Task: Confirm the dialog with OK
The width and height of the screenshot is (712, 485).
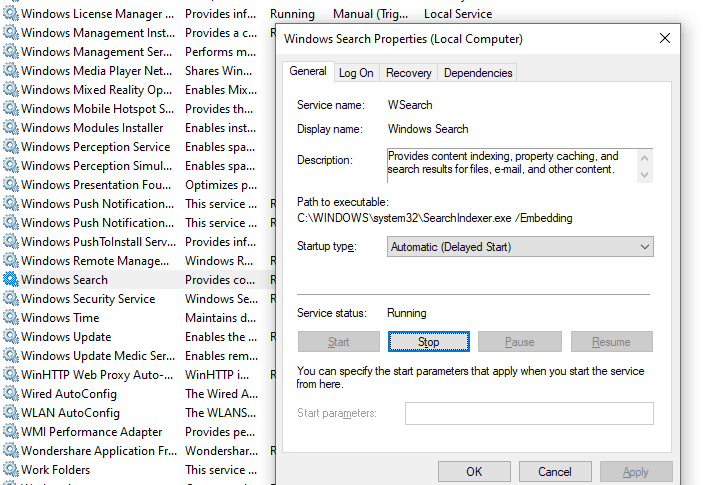Action: [x=474, y=472]
